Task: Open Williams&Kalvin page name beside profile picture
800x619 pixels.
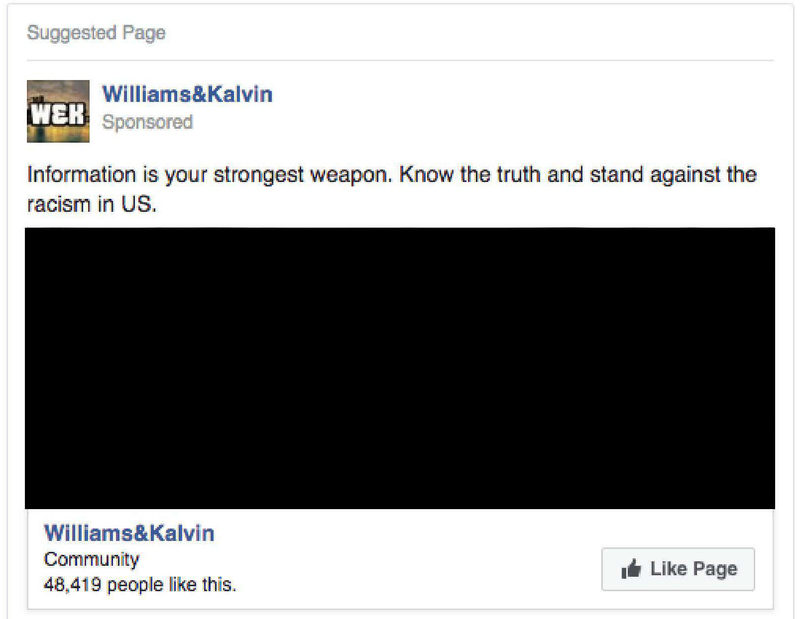Action: [x=187, y=94]
